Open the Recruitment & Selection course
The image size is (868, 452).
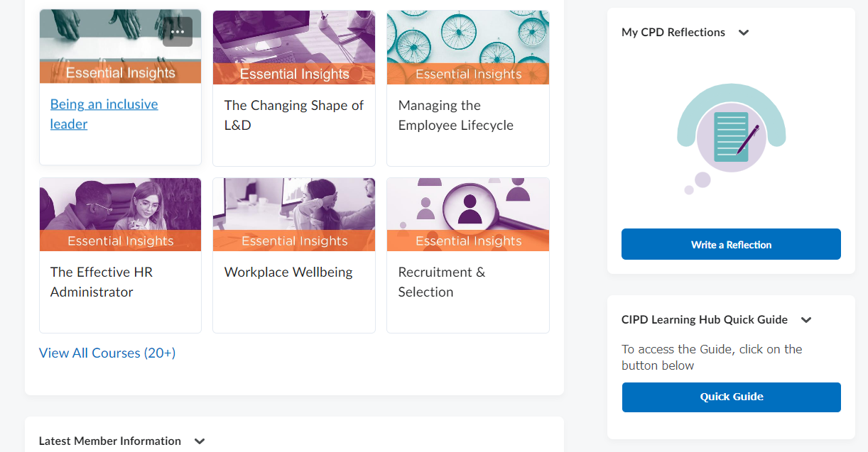[441, 282]
